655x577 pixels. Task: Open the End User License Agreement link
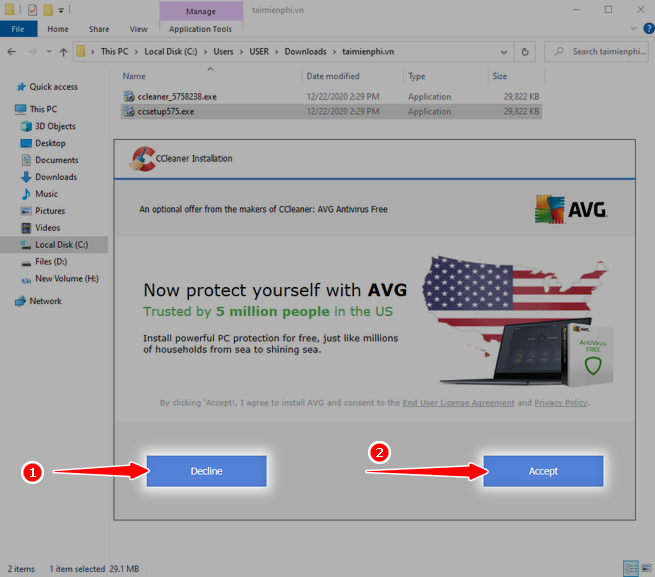tap(458, 403)
